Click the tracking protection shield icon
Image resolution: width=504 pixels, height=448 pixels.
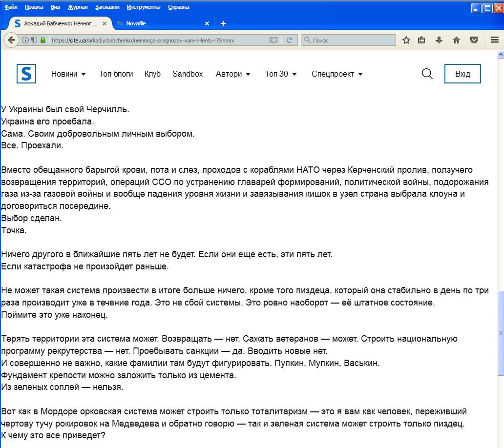[x=34, y=40]
